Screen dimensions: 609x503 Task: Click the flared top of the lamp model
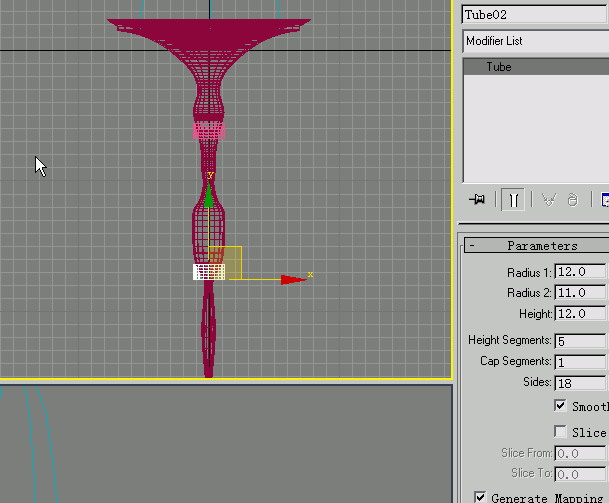tap(209, 33)
